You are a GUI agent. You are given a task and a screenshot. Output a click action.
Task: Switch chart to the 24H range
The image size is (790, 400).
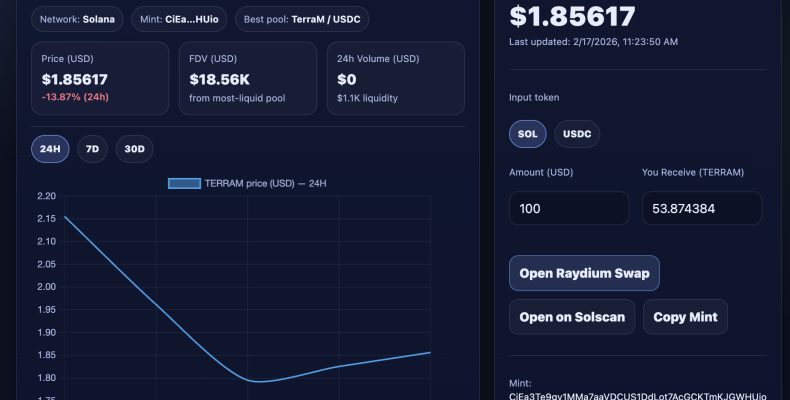point(50,149)
